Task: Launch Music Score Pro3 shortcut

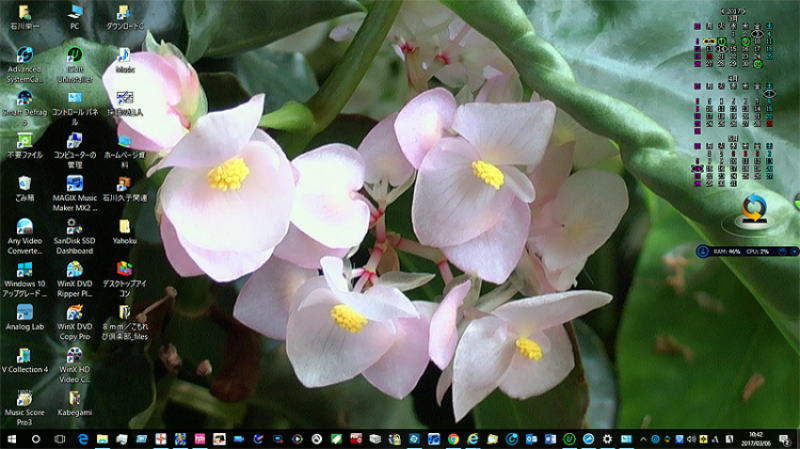Action: click(x=24, y=398)
